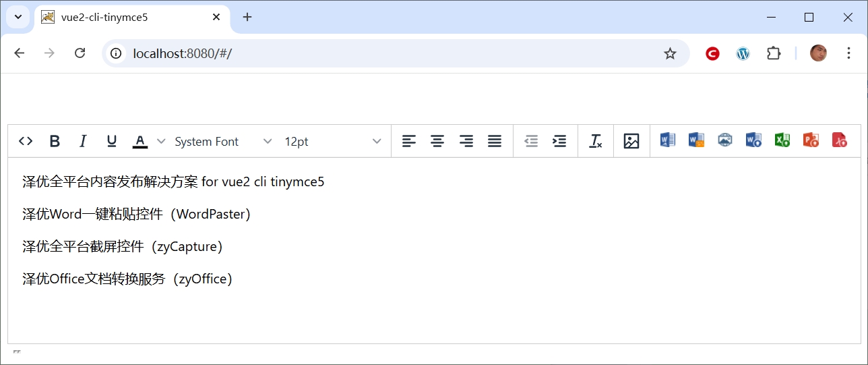Click the Excel document import icon

tap(782, 140)
